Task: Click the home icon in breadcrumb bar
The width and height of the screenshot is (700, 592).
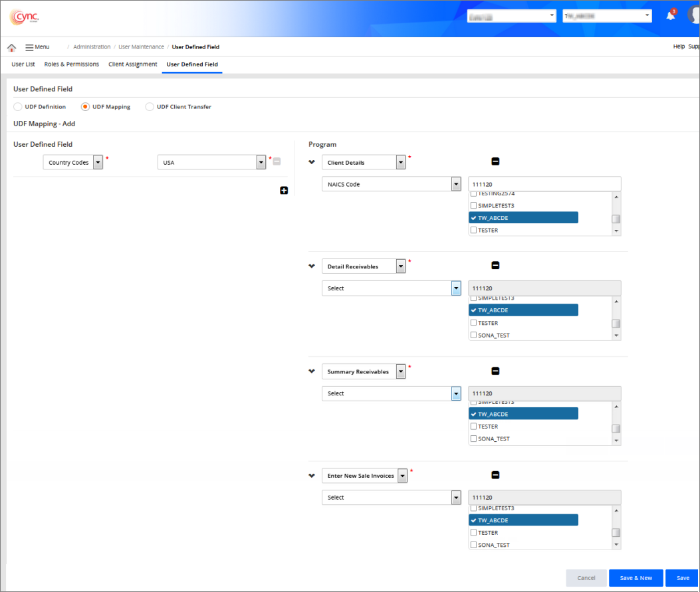Action: pos(11,47)
